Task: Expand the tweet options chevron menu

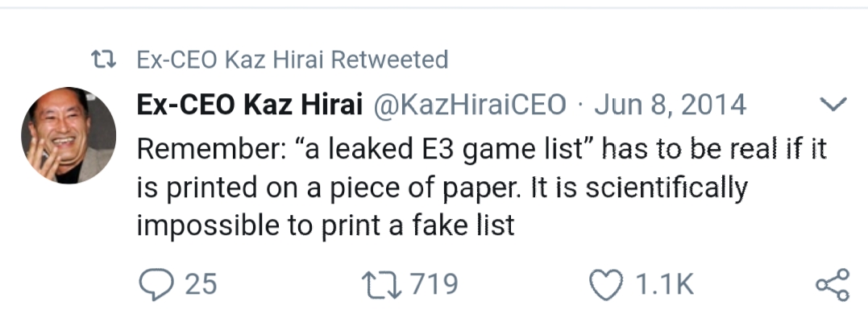Action: (x=833, y=105)
